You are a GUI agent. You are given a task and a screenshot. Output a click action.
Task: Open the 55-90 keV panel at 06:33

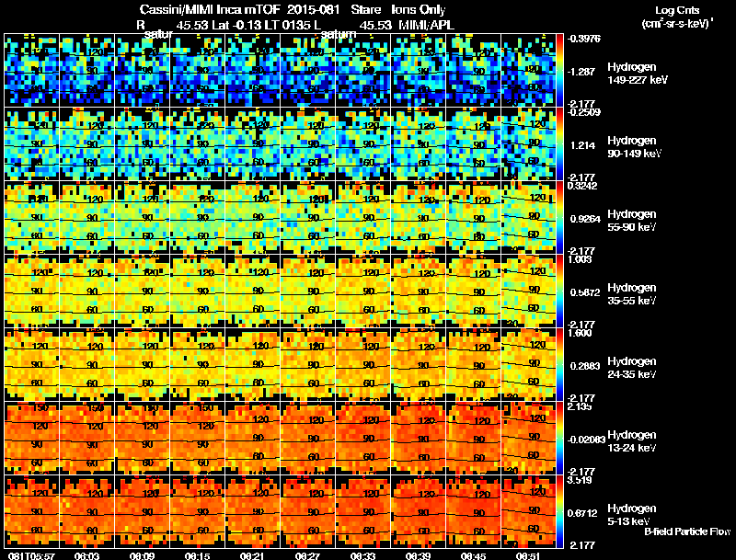(x=362, y=218)
